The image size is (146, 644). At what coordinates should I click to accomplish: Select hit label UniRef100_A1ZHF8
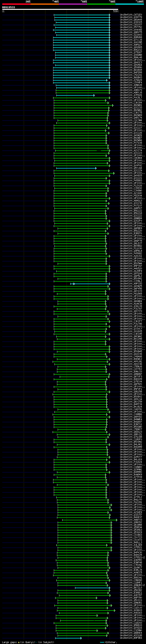click(131, 271)
